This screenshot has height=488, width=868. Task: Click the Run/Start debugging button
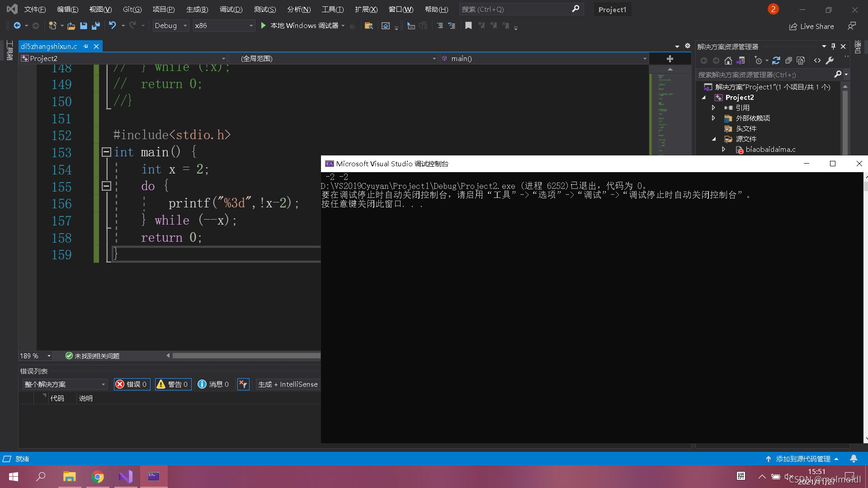click(264, 25)
